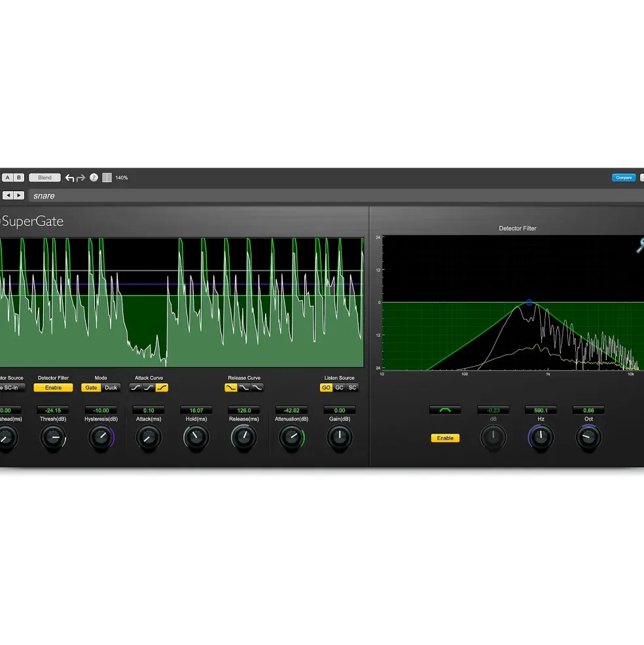Toggle Enable under the Detector Filter graph
The height and width of the screenshot is (645, 644).
click(x=445, y=438)
